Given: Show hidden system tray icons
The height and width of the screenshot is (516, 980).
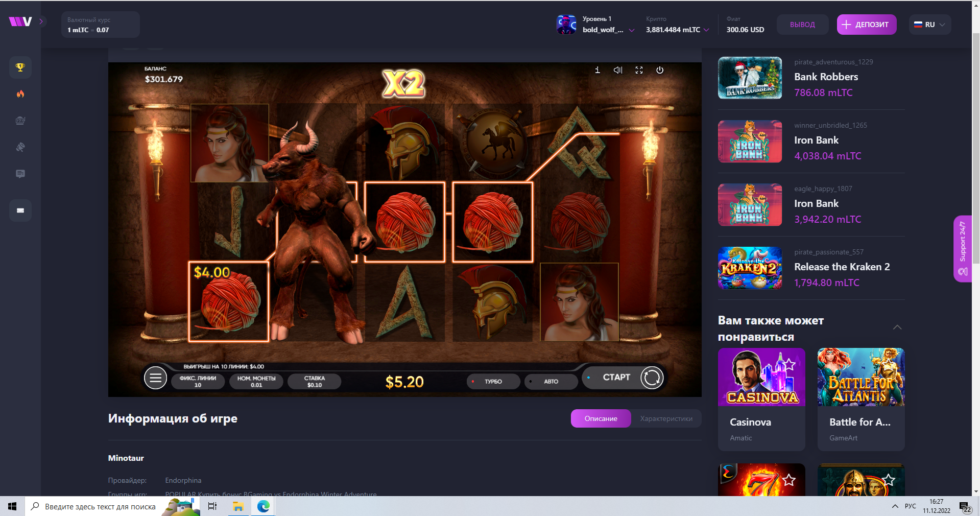Looking at the screenshot, I should click(895, 506).
